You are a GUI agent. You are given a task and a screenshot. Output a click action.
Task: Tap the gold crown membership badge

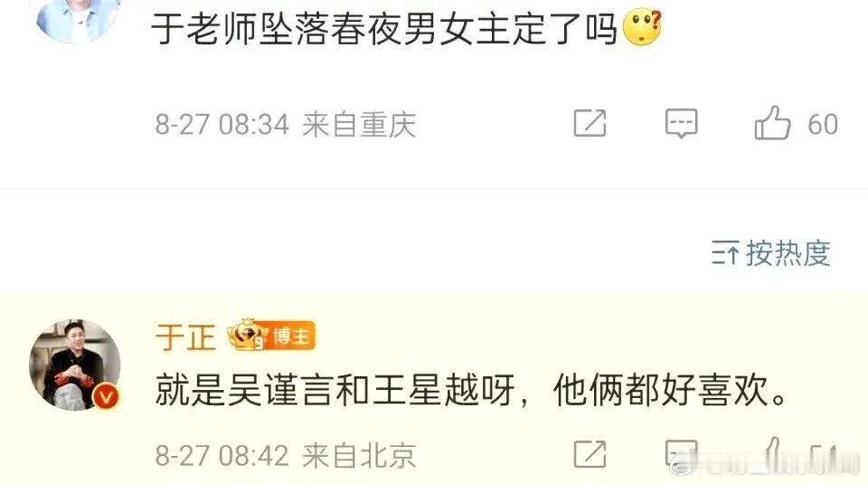pyautogui.click(x=248, y=336)
